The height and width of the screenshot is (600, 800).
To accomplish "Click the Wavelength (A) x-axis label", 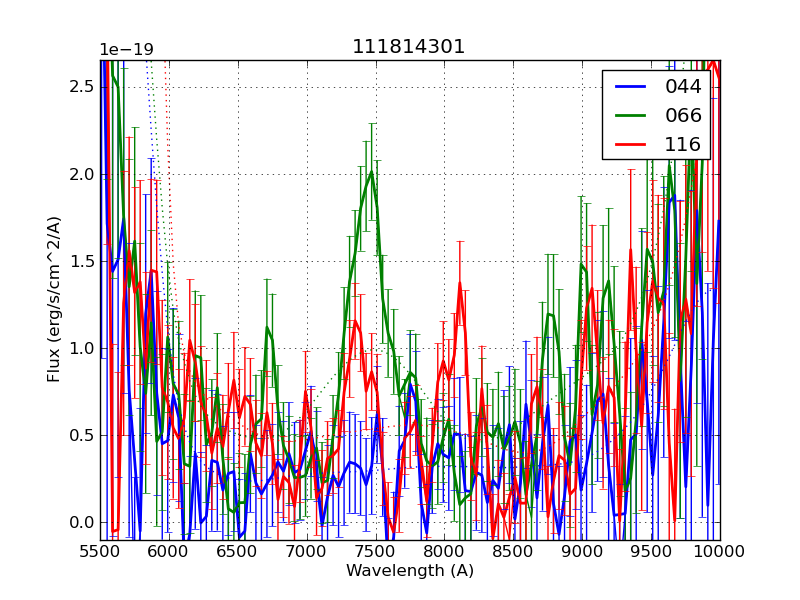I will (x=410, y=571).
